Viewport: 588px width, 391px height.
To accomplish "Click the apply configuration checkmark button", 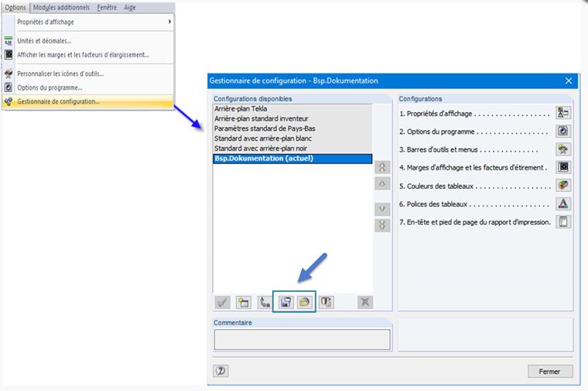I will point(222,302).
